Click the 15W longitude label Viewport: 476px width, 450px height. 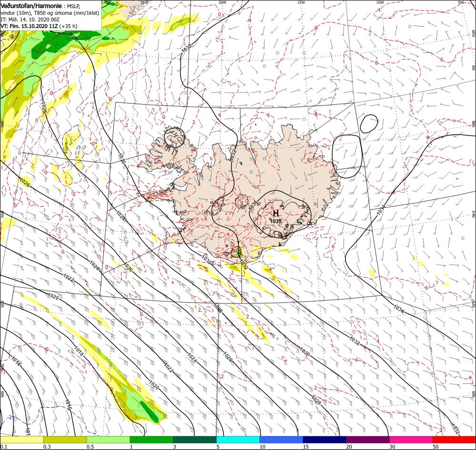click(x=301, y=2)
